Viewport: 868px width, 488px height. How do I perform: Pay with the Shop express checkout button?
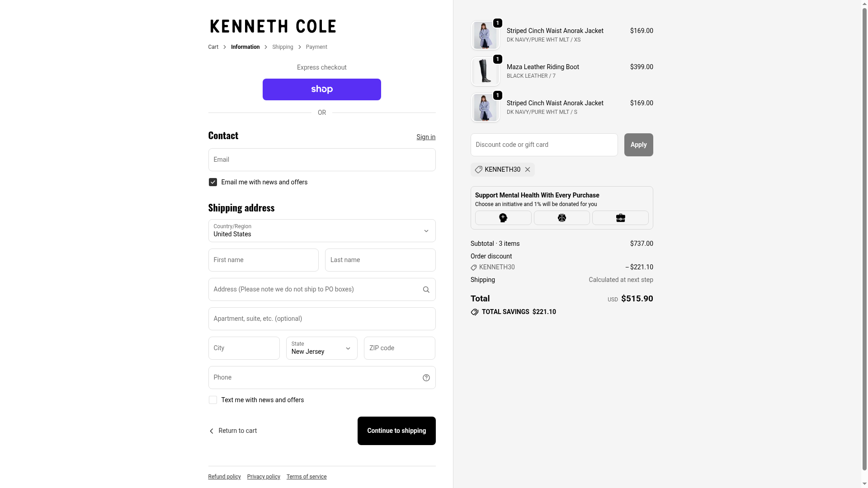[321, 89]
